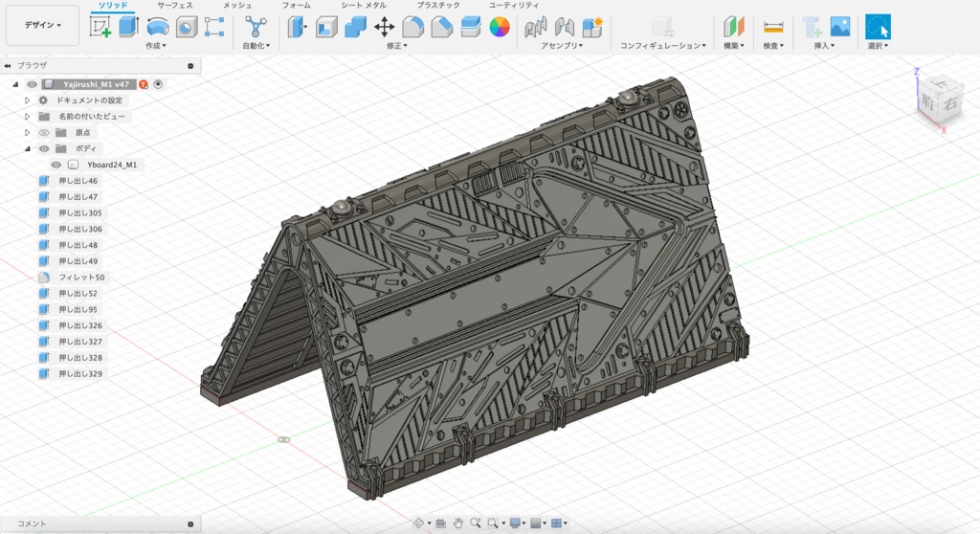
Task: Open the コンフィギュレーション dropdown
Action: coord(662,46)
